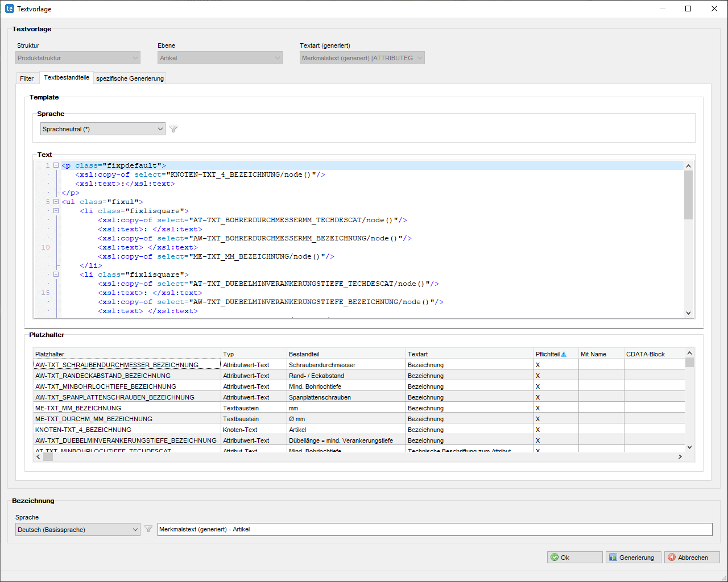Collapse the second li fixlisquare fold marker
This screenshot has height=582, width=728.
point(56,275)
